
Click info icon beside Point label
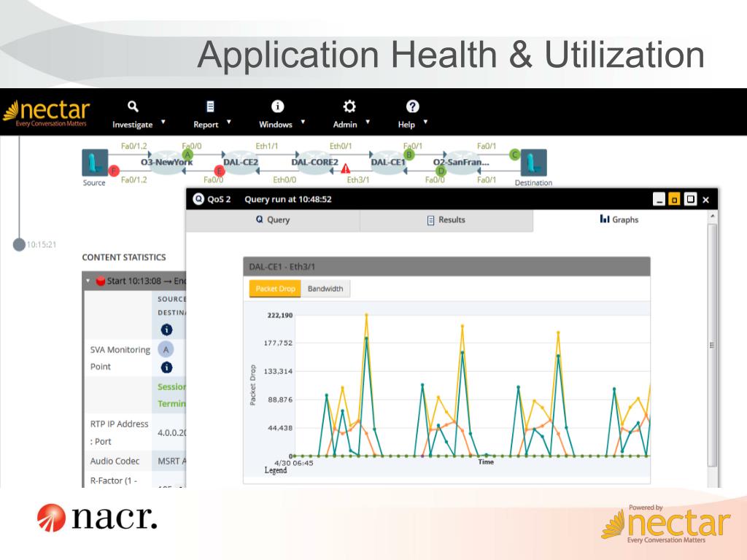(x=166, y=367)
